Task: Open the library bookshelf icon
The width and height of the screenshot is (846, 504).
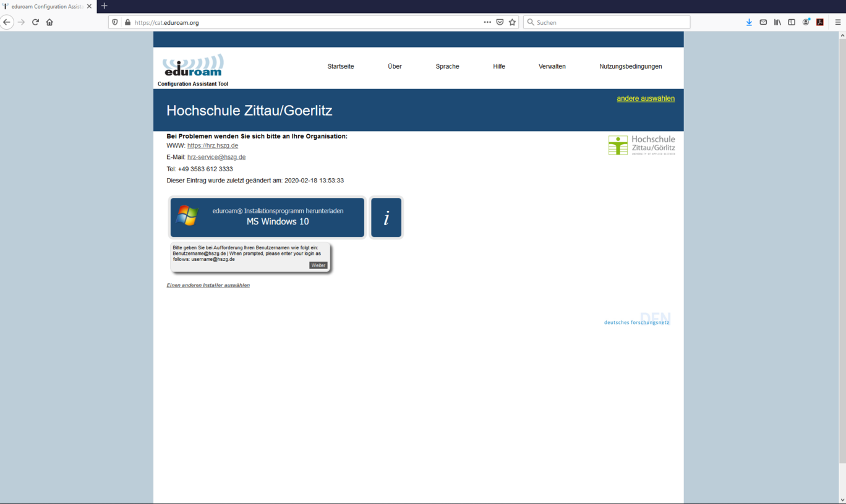Action: 777,22
